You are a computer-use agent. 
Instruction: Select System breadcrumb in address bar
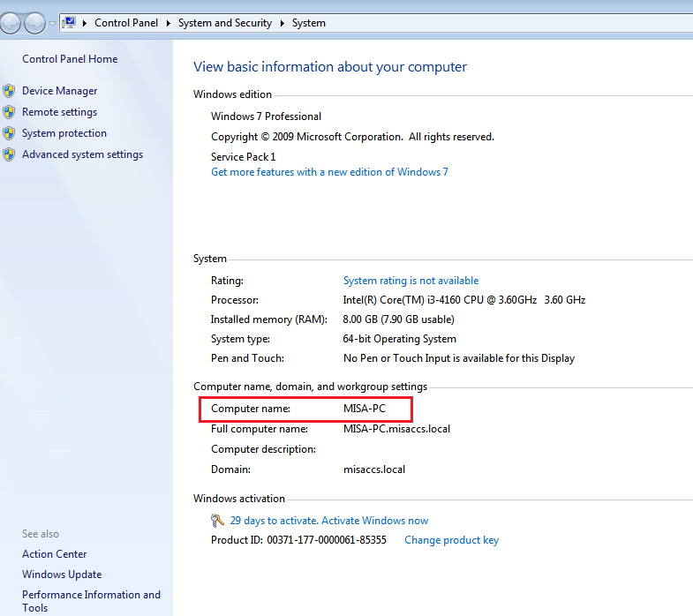pos(308,23)
